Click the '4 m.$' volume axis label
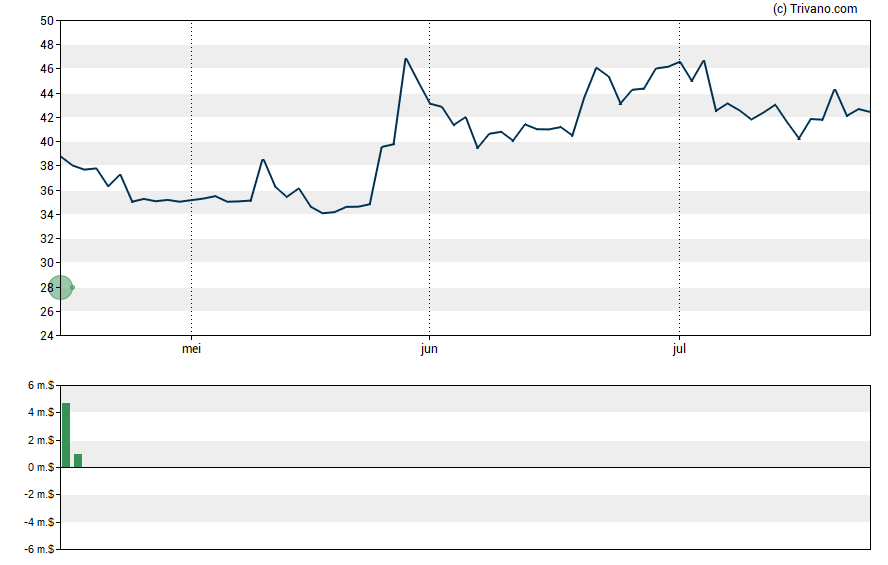888x565 pixels. (x=41, y=413)
